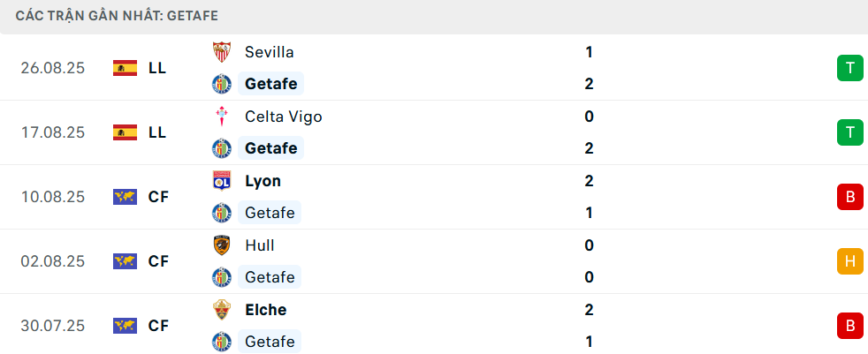Select the Hull team name

(261, 245)
